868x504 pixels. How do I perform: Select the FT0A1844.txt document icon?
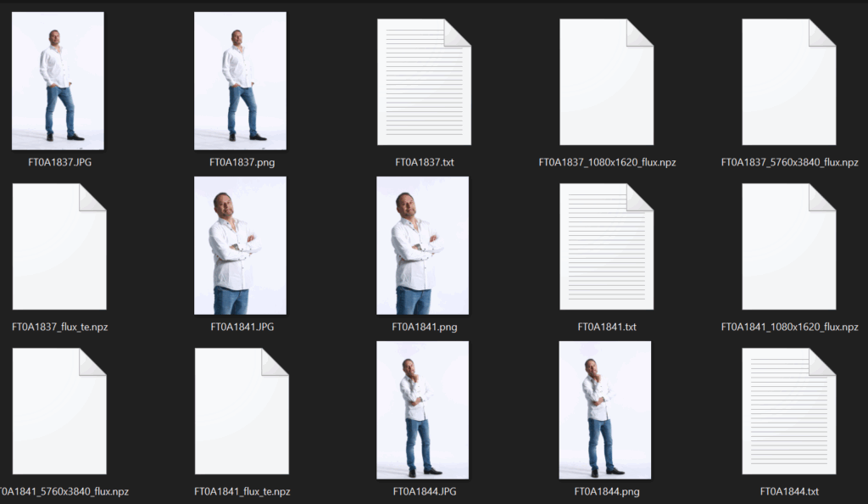point(788,411)
